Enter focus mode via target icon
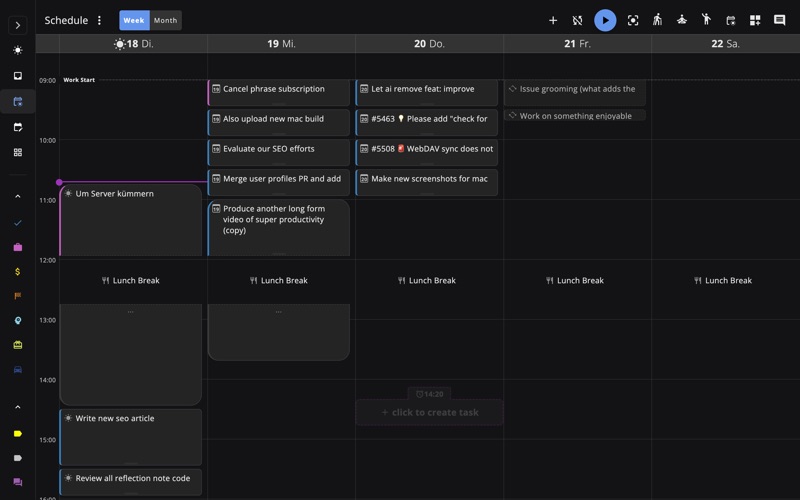The height and width of the screenshot is (500, 800). coord(633,20)
